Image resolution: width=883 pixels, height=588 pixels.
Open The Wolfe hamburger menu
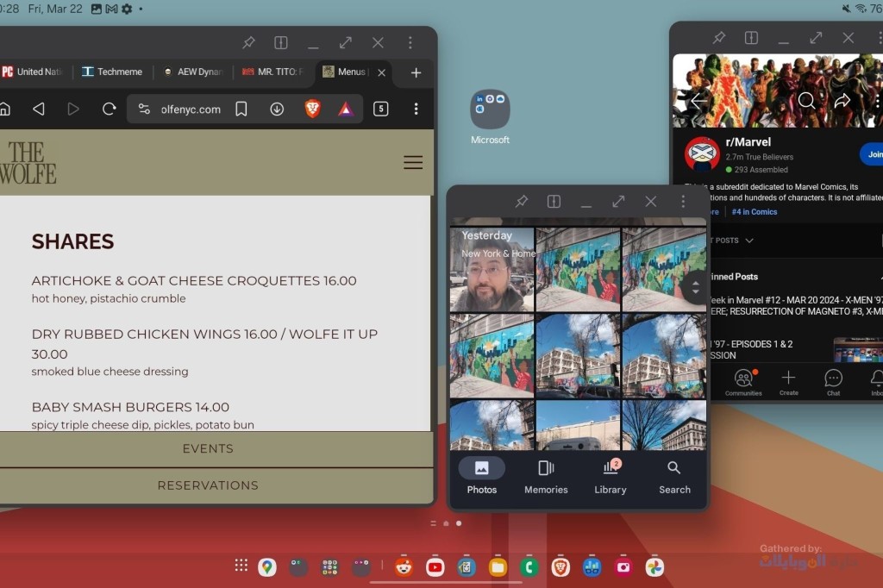(x=413, y=162)
